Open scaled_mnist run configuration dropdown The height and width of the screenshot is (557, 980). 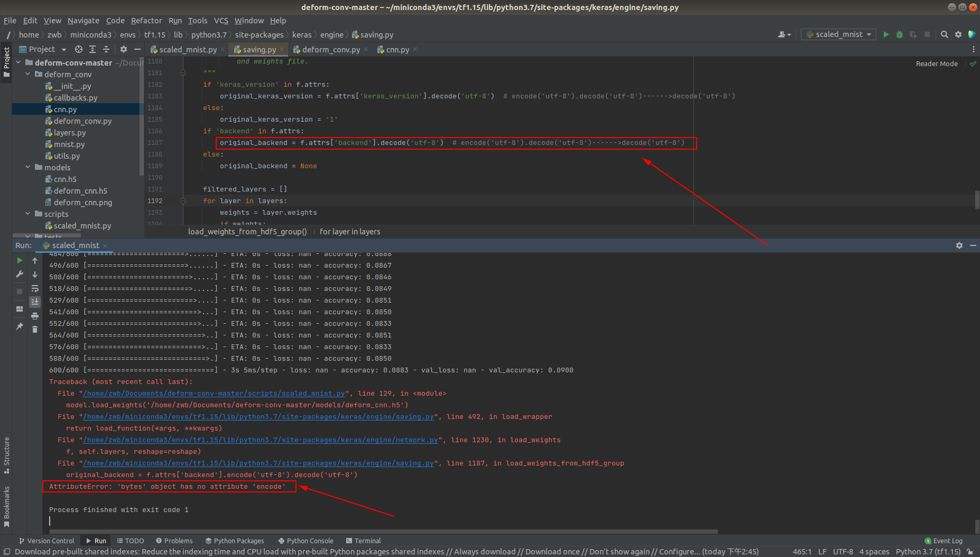839,34
